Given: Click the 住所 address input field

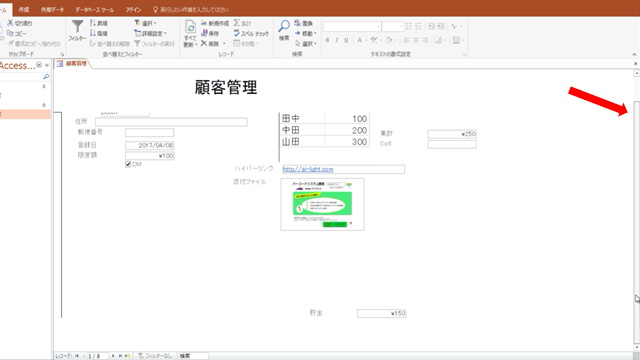Looking at the screenshot, I should pos(171,122).
